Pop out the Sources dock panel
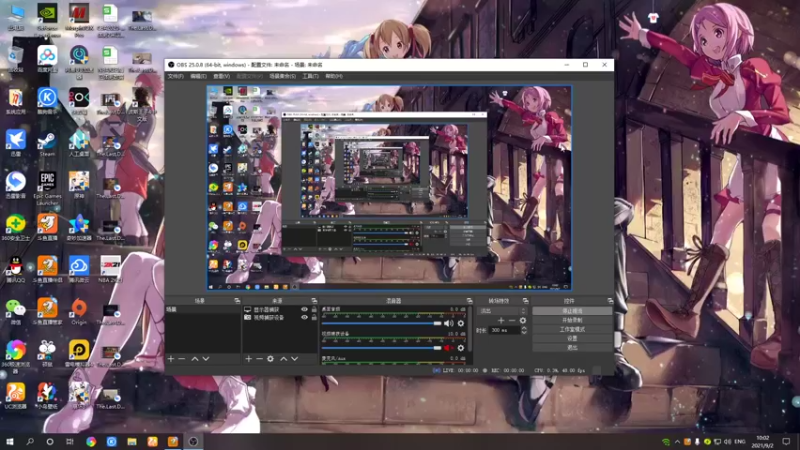This screenshot has width=800, height=450. [x=314, y=301]
